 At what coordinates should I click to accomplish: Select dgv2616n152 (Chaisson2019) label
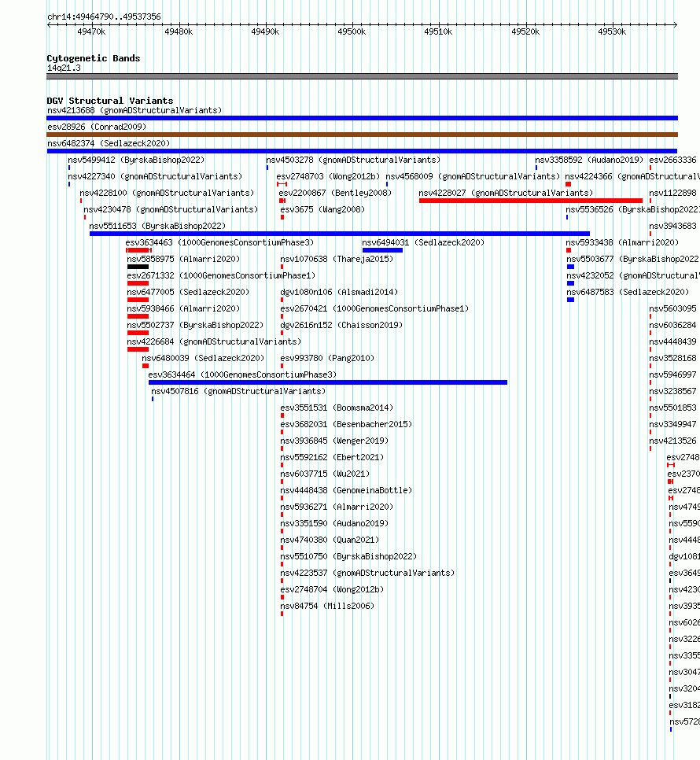341,325
